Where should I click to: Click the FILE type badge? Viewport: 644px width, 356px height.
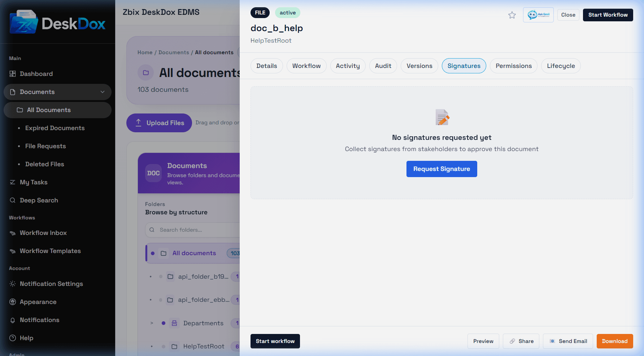260,13
